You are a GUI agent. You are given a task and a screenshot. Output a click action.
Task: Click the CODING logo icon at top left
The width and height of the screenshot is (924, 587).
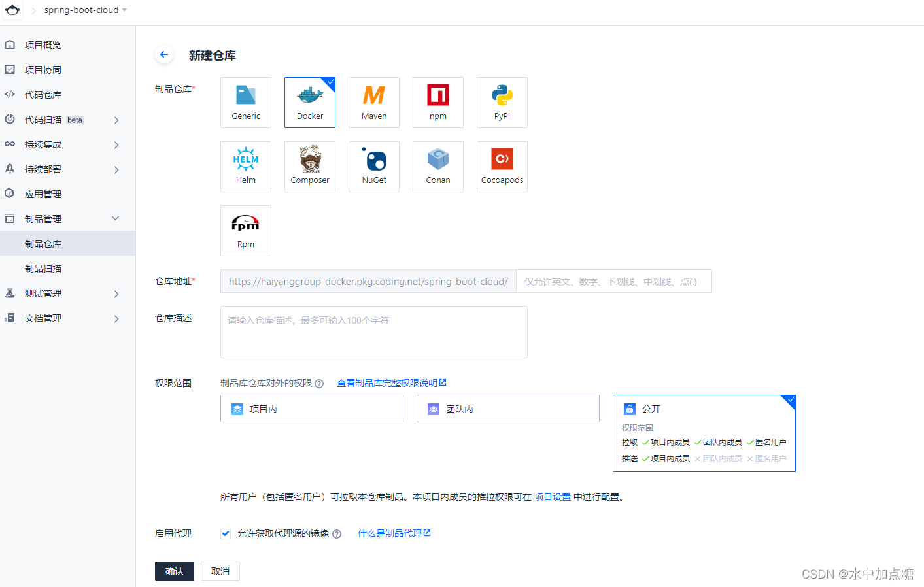(x=12, y=10)
